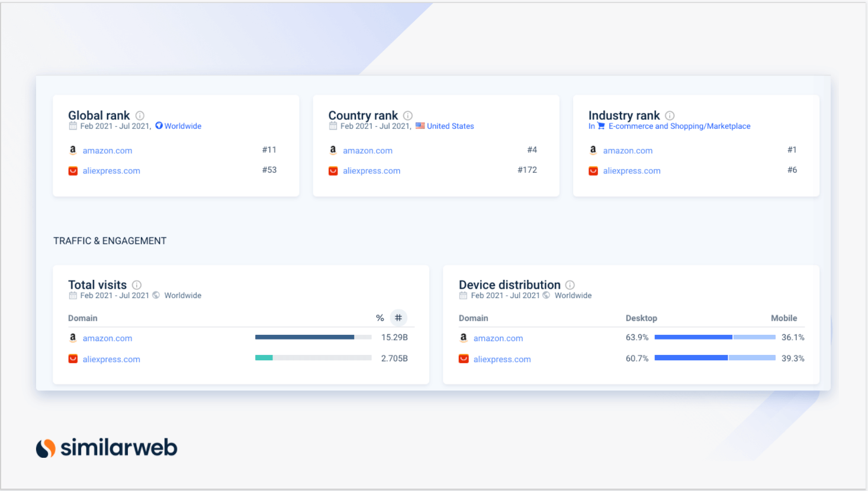Image resolution: width=868 pixels, height=491 pixels.
Task: Click the Amazon favicon in Industry rank
Action: [593, 150]
